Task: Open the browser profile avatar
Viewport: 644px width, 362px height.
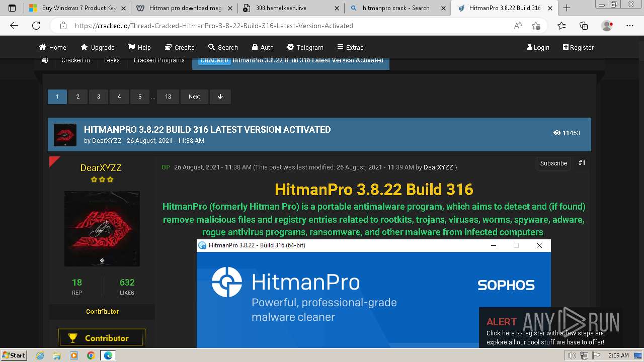Action: 607,26
